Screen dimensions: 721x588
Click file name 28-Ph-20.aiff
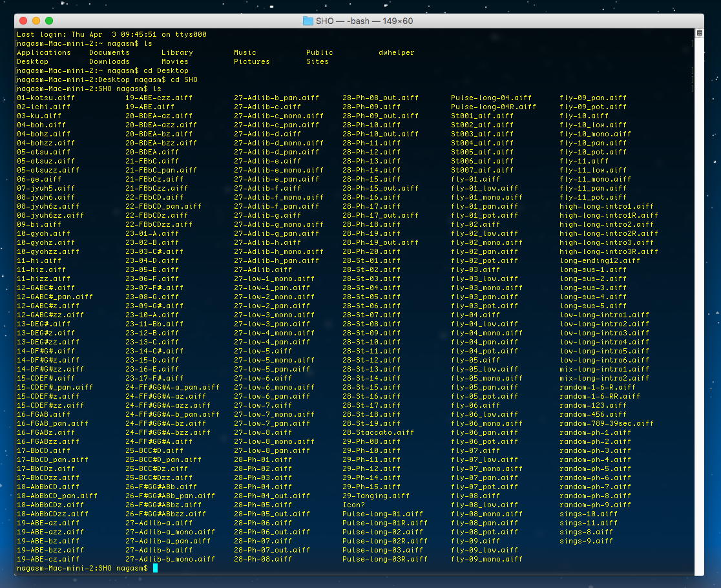[x=371, y=251]
